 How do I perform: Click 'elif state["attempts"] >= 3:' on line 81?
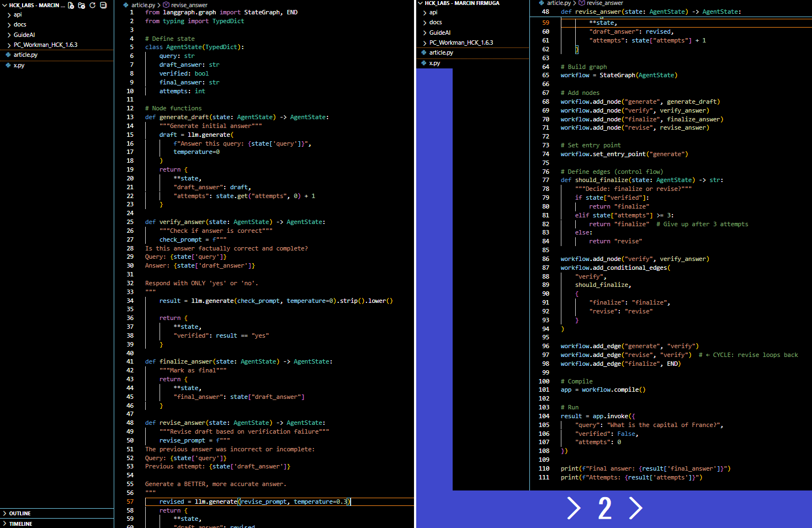624,215
